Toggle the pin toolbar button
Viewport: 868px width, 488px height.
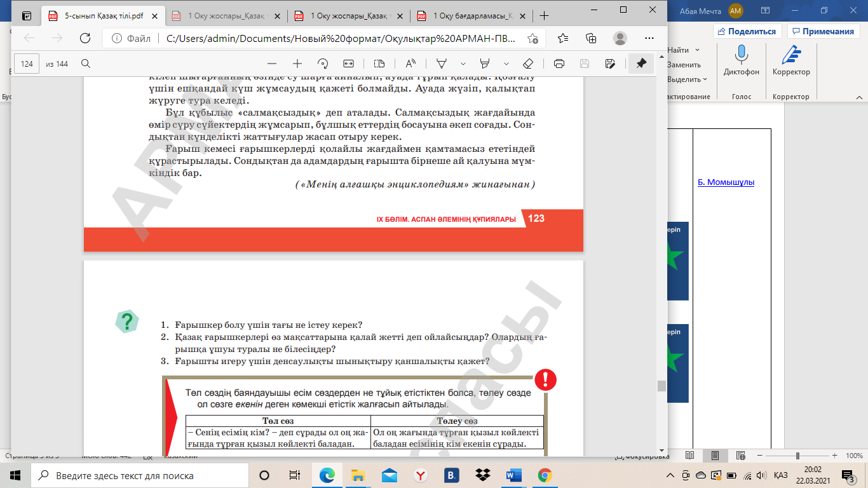(641, 64)
